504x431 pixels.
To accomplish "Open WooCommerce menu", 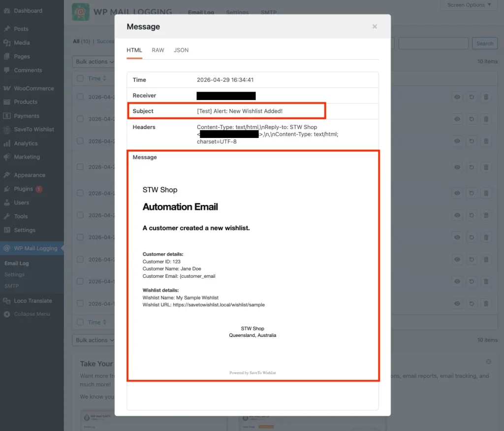I will tap(34, 88).
